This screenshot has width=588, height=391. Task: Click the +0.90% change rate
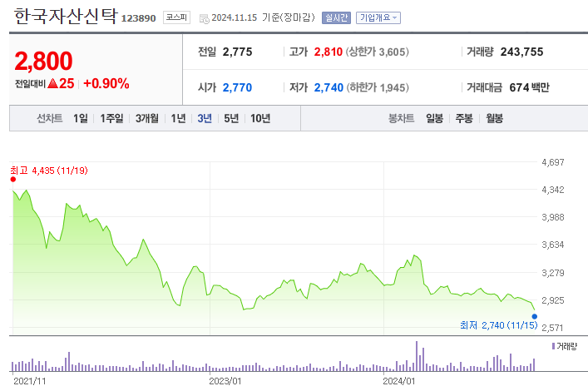[x=106, y=83]
